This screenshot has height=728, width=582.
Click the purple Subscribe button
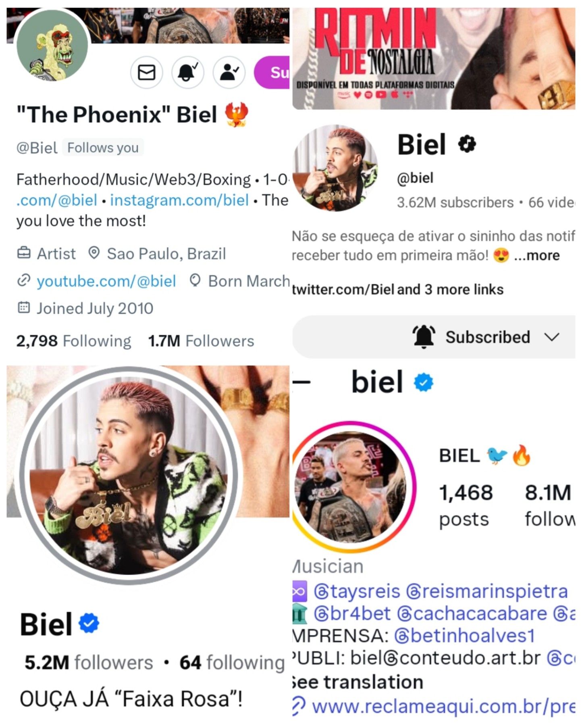click(x=272, y=73)
